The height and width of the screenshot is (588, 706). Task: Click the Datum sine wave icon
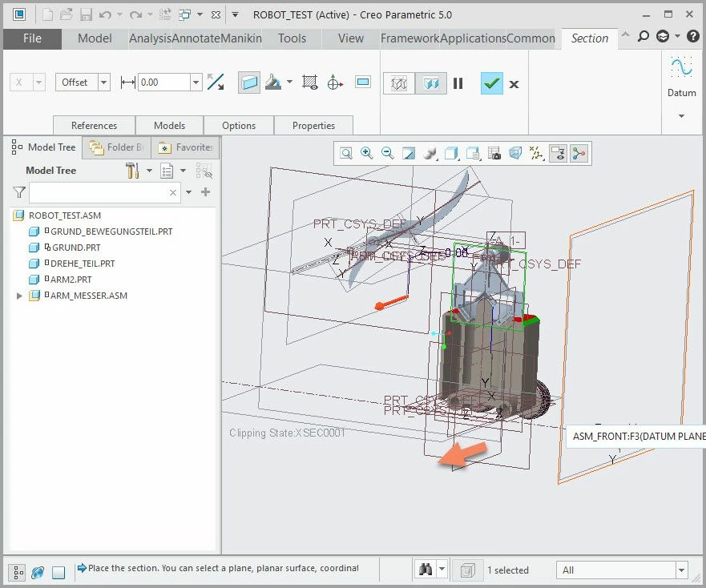click(x=681, y=67)
